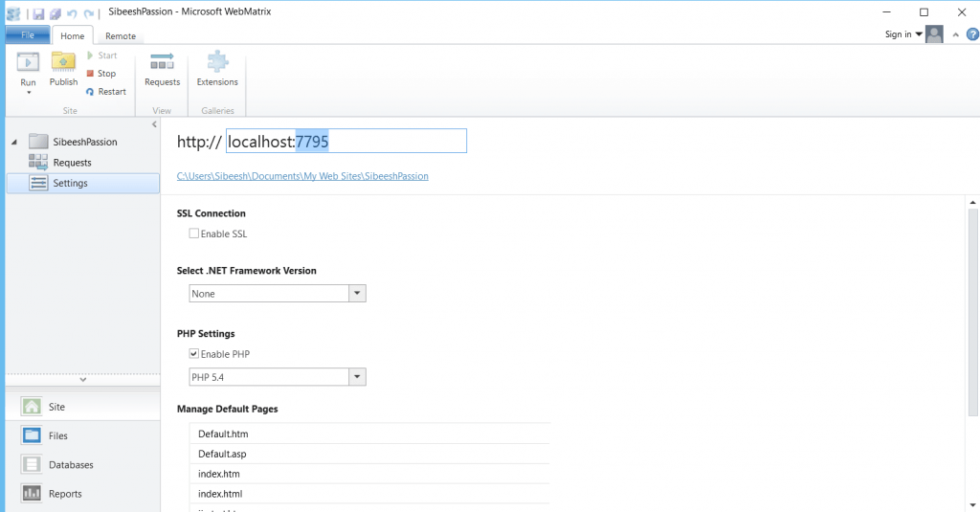Image resolution: width=980 pixels, height=512 pixels.
Task: Click the Start site button
Action: tap(101, 55)
